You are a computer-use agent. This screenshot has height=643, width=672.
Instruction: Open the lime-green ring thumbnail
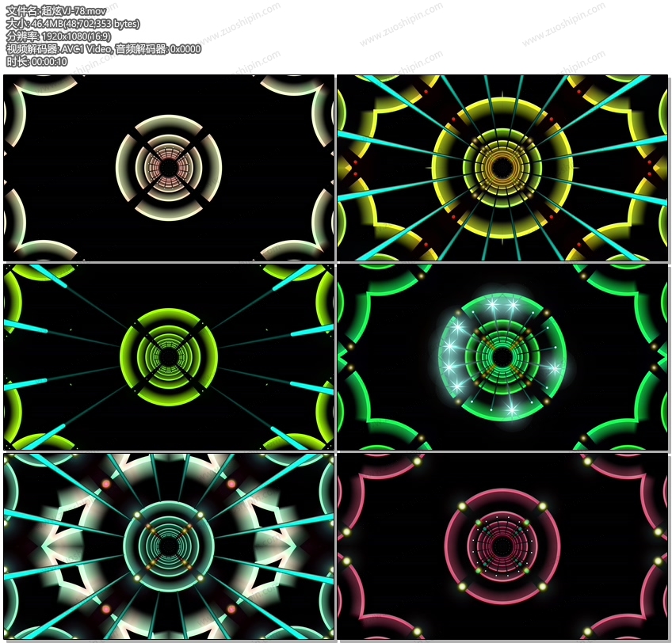tap(169, 356)
